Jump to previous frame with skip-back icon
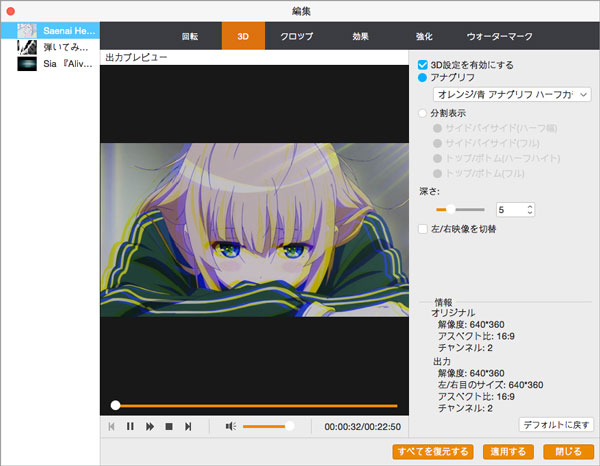 click(x=111, y=426)
